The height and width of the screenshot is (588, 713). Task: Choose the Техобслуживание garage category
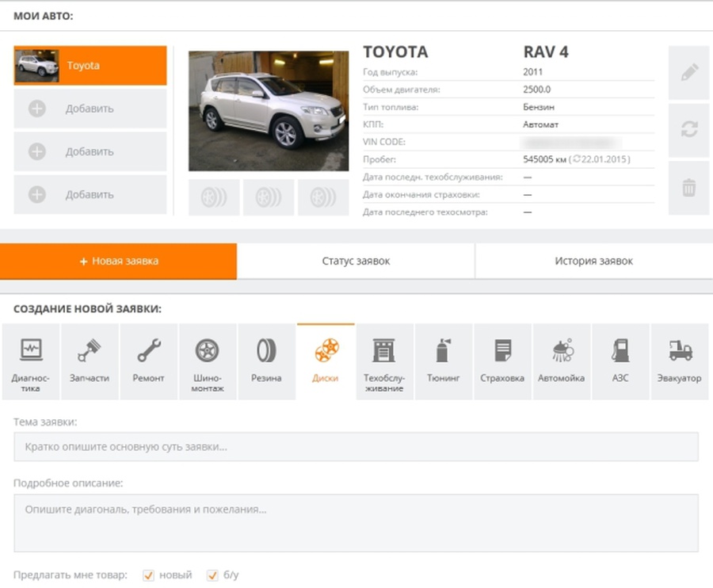point(384,361)
